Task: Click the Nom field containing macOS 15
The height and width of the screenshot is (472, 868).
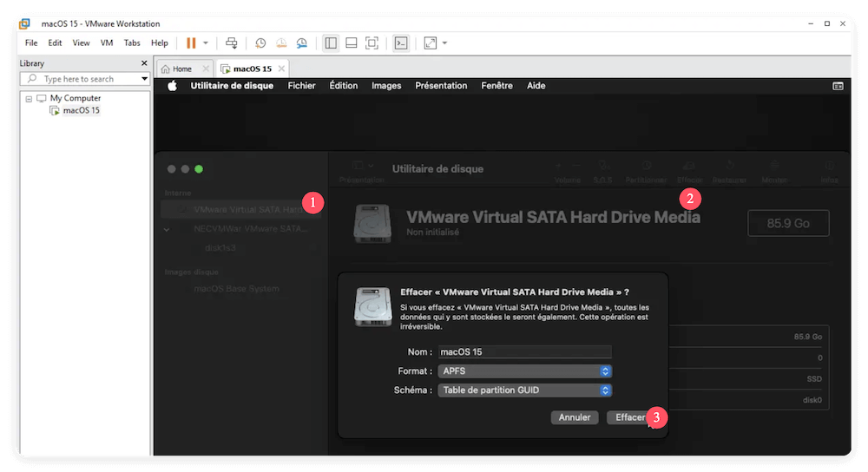Action: 525,352
